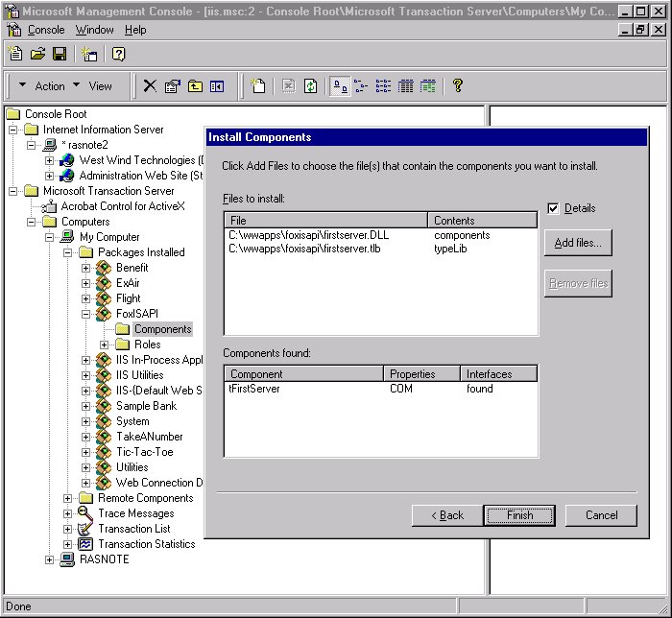The height and width of the screenshot is (618, 672).
Task: Click the Trace Messages magnifier icon
Action: (85, 513)
